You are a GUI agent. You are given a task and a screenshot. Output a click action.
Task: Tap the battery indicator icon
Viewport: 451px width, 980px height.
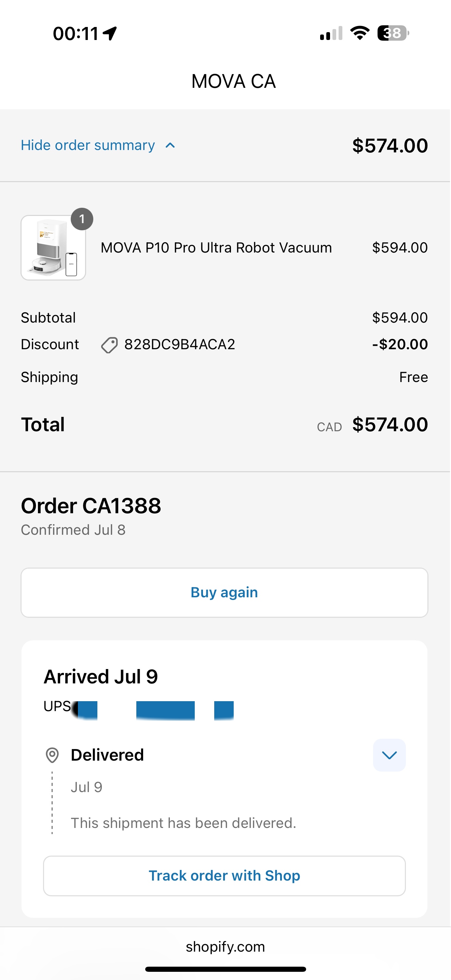393,33
